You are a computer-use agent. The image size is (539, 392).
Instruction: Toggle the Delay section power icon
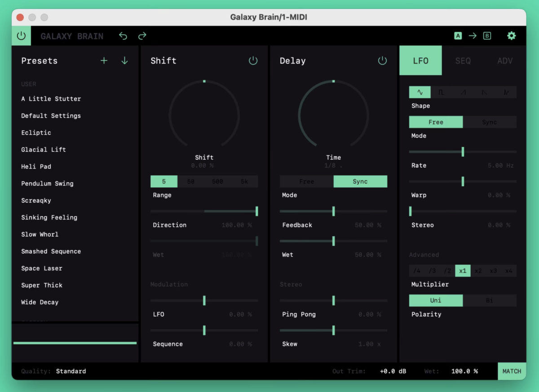(382, 61)
